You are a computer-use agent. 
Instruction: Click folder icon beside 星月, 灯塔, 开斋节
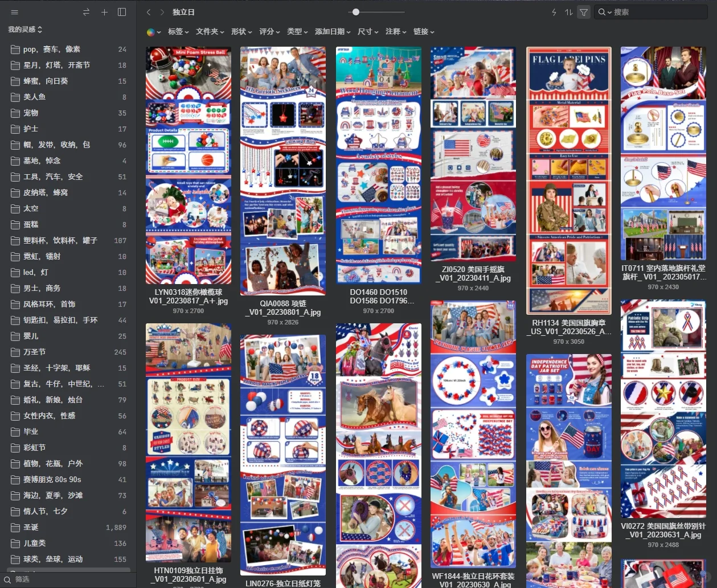click(x=15, y=65)
